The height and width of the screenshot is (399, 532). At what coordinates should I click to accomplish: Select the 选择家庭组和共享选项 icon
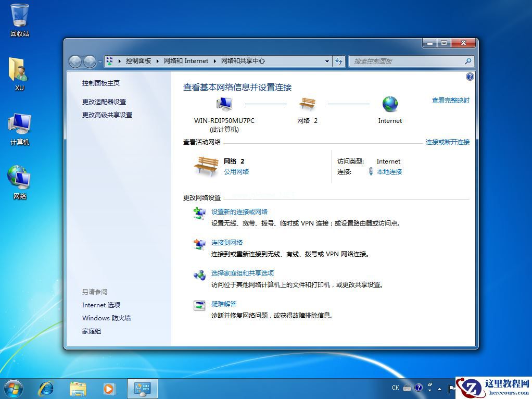pos(199,275)
